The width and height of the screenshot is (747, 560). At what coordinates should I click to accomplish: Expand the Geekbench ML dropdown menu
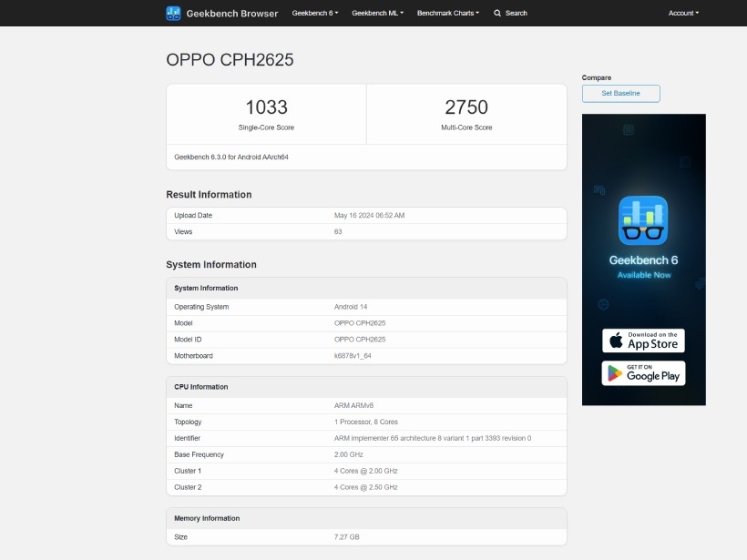coord(377,14)
